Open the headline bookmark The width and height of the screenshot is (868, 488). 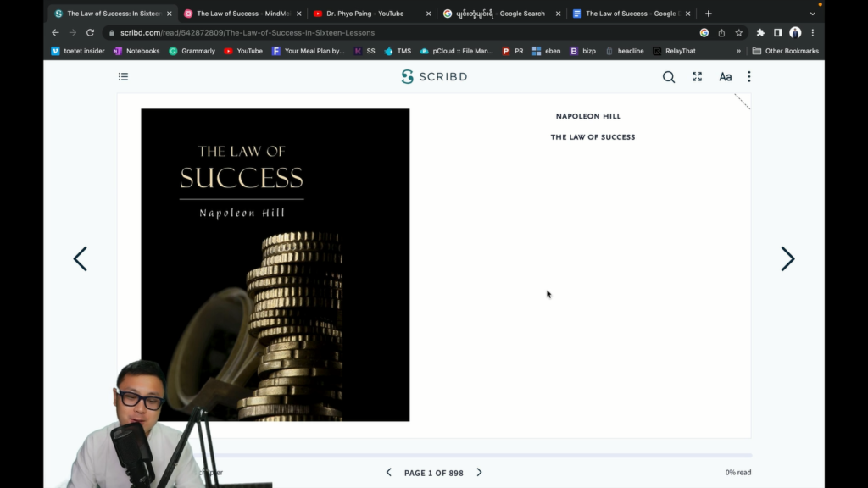(625, 51)
